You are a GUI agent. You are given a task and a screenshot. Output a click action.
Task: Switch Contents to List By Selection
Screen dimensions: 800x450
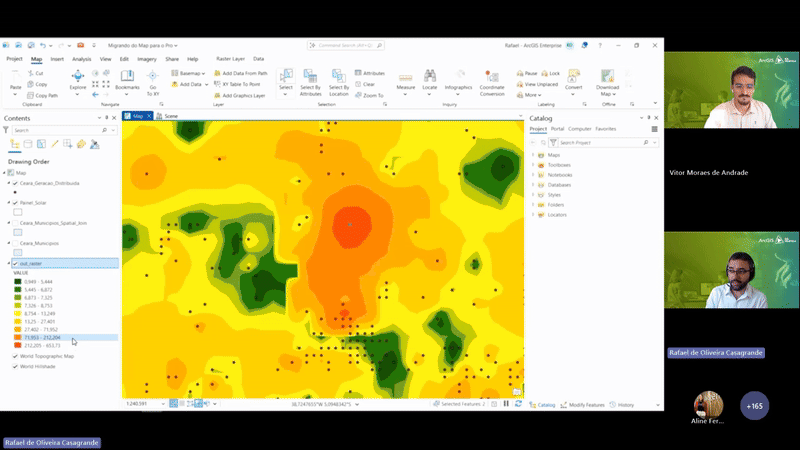tap(41, 144)
